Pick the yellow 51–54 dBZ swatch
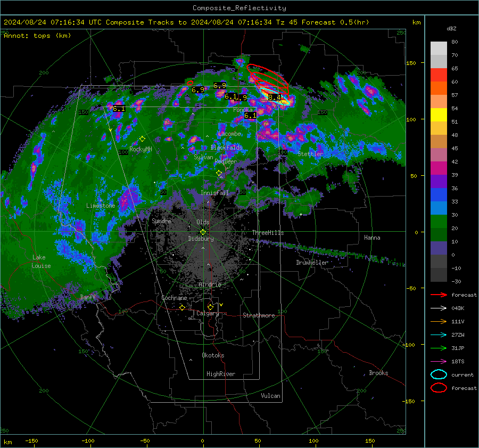The height and width of the screenshot is (448, 479). [x=439, y=115]
